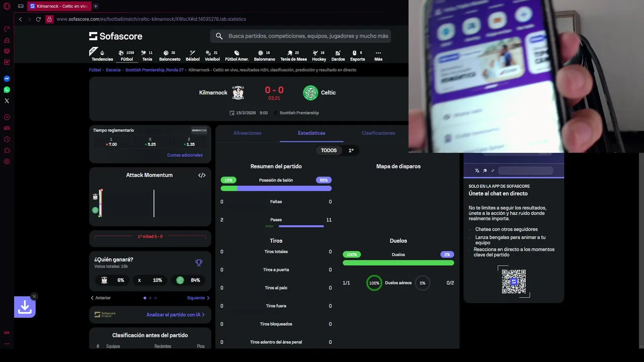Click Escocia breadcrumb link
This screenshot has height=362, width=644.
pyautogui.click(x=113, y=70)
